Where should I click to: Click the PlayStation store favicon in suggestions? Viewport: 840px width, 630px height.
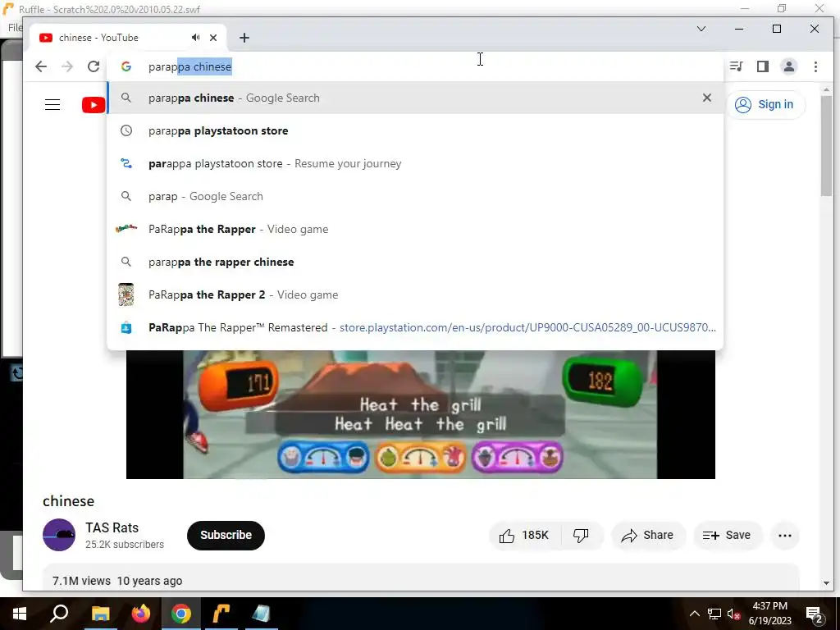pos(126,327)
